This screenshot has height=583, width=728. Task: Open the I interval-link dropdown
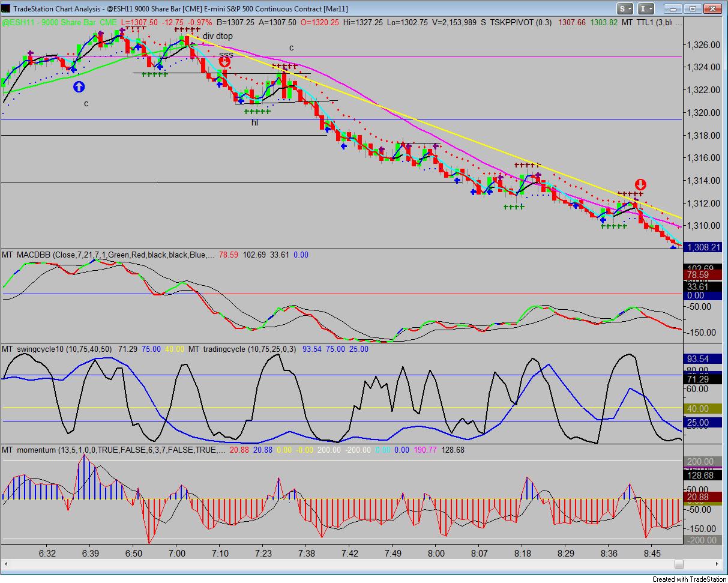(646, 8)
